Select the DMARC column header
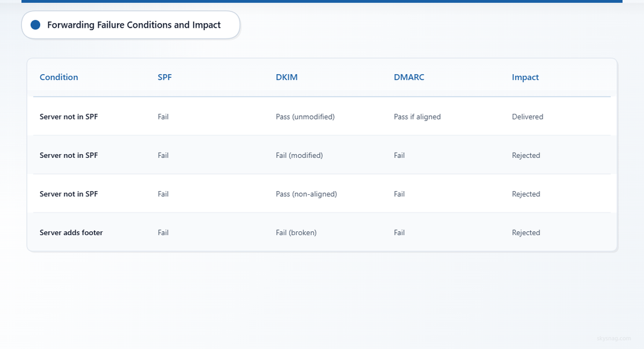644x349 pixels. [409, 77]
